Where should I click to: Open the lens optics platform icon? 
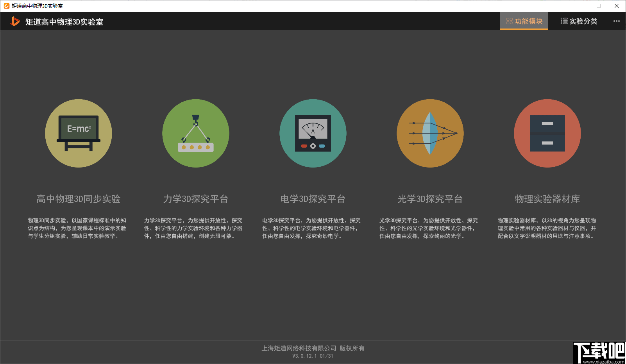point(430,133)
